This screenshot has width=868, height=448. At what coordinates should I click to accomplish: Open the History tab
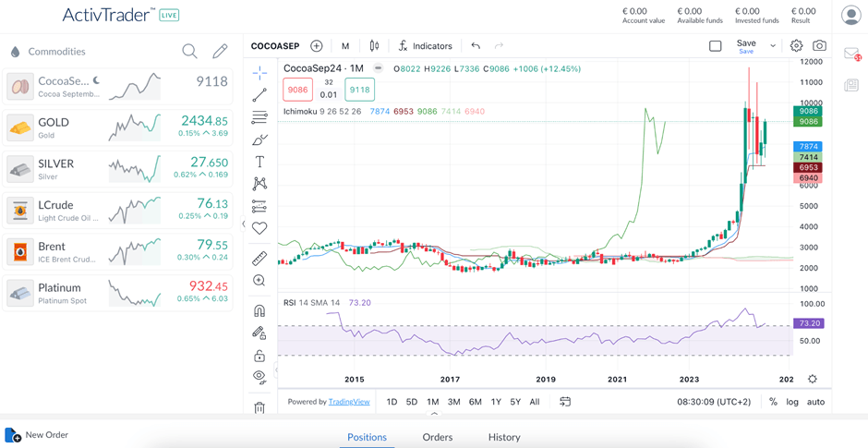point(504,437)
